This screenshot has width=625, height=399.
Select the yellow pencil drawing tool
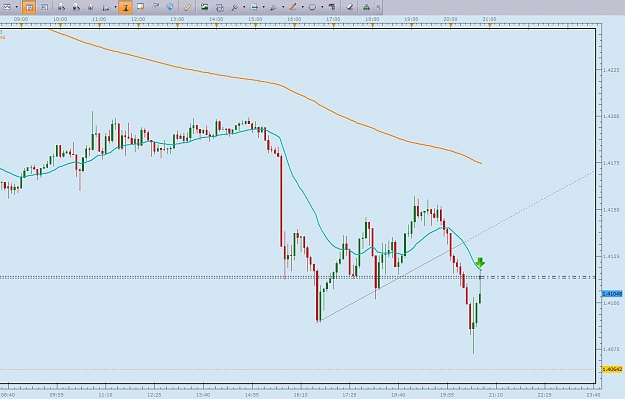pos(187,7)
